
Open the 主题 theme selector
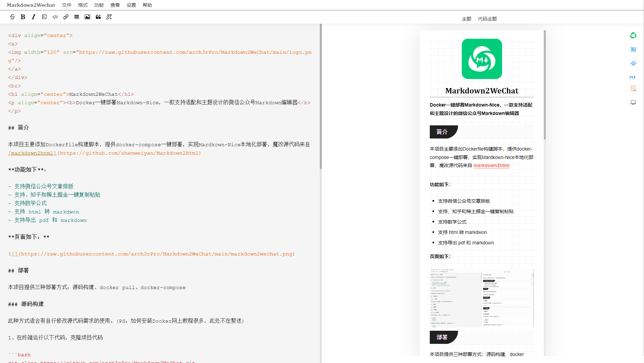(466, 19)
